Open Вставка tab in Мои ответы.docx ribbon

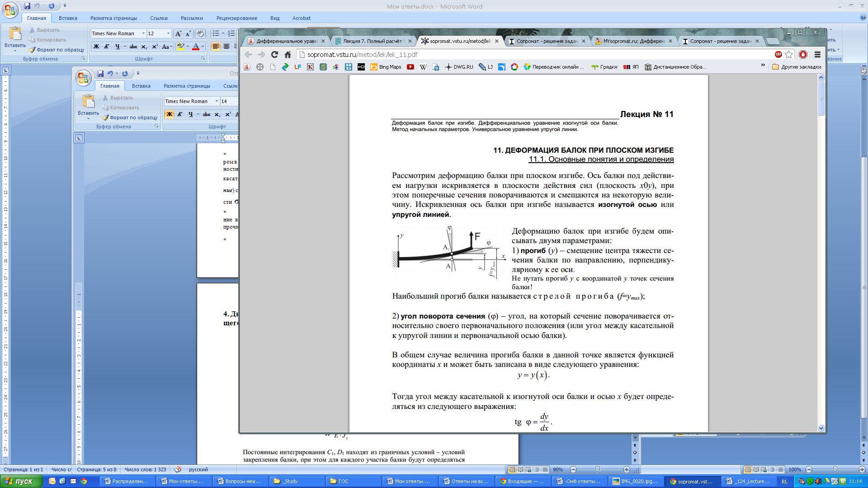68,18
